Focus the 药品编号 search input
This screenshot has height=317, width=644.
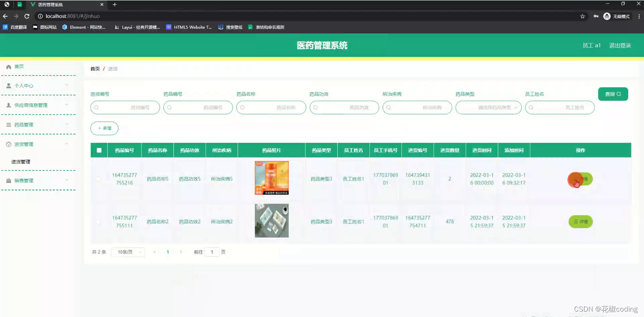pyautogui.click(x=198, y=107)
